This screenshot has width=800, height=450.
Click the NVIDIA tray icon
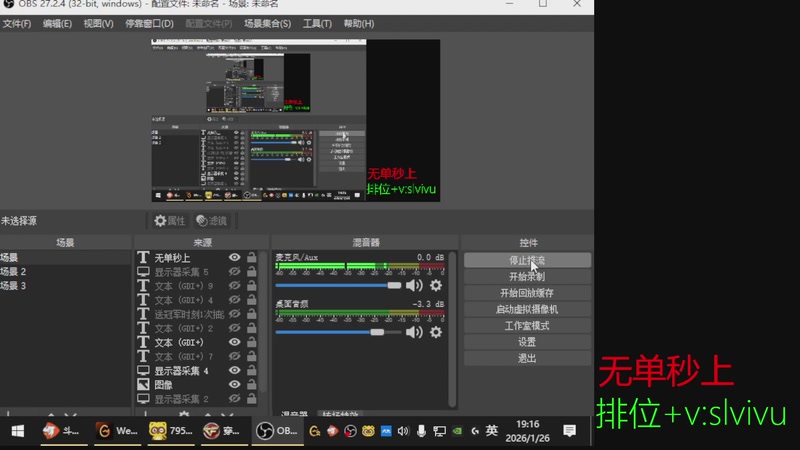457,431
